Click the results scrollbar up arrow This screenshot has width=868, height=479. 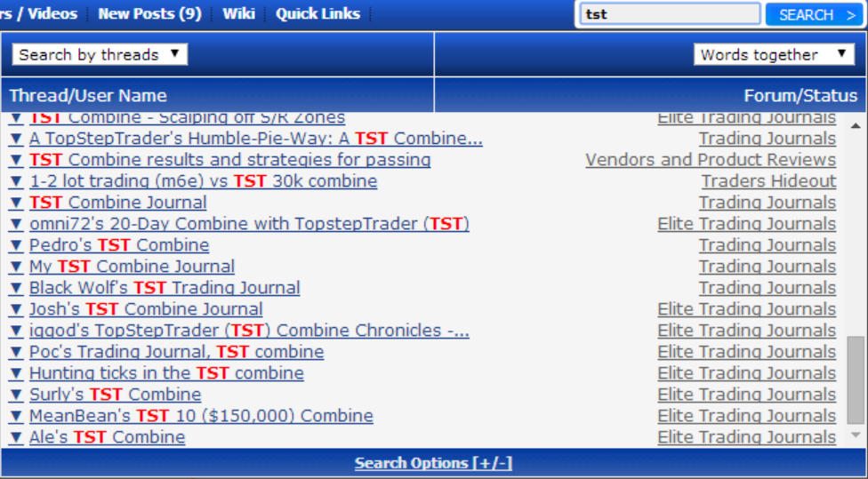(x=856, y=125)
